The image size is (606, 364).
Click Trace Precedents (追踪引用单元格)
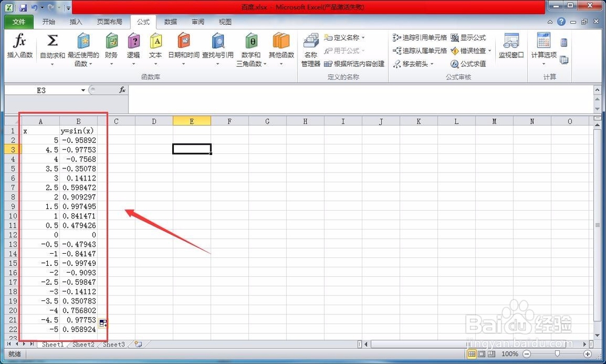tap(419, 38)
